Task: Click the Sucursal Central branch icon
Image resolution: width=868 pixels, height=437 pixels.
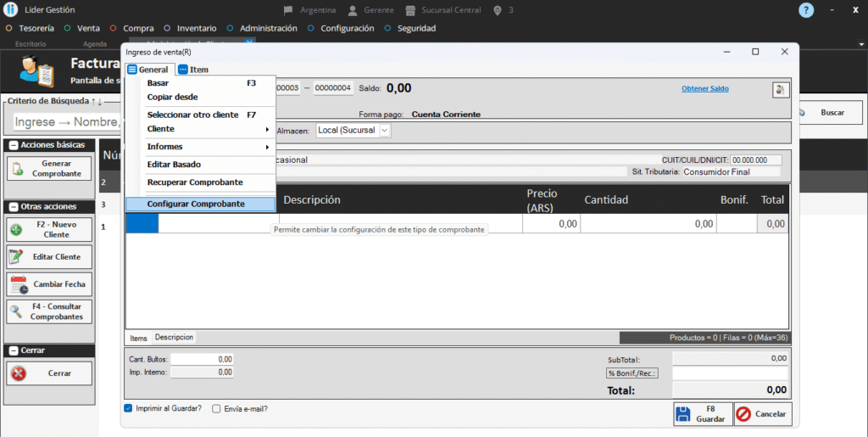Action: point(411,10)
